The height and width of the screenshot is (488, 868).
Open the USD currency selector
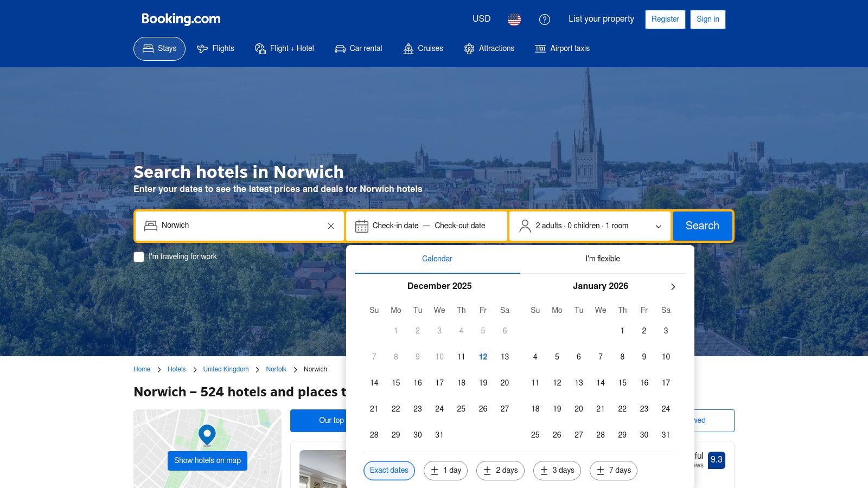(x=481, y=19)
